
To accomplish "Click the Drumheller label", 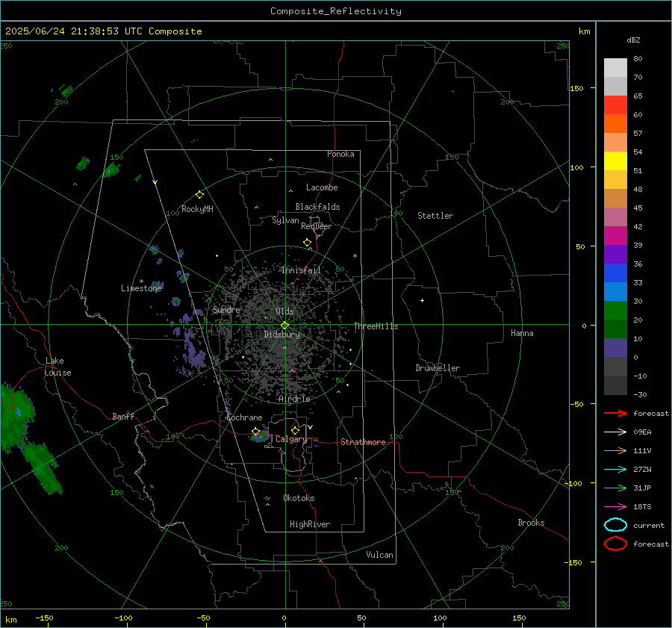I will [438, 368].
